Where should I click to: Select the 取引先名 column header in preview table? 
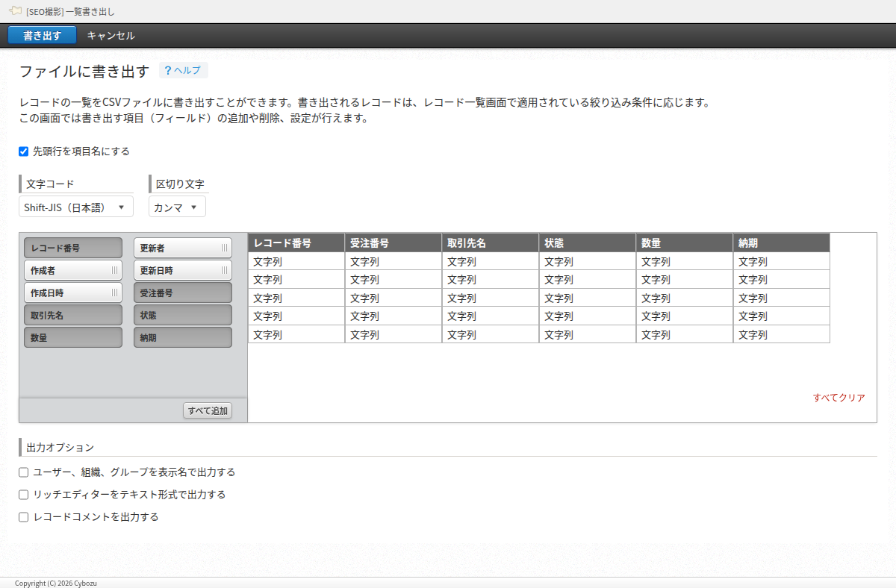click(491, 243)
